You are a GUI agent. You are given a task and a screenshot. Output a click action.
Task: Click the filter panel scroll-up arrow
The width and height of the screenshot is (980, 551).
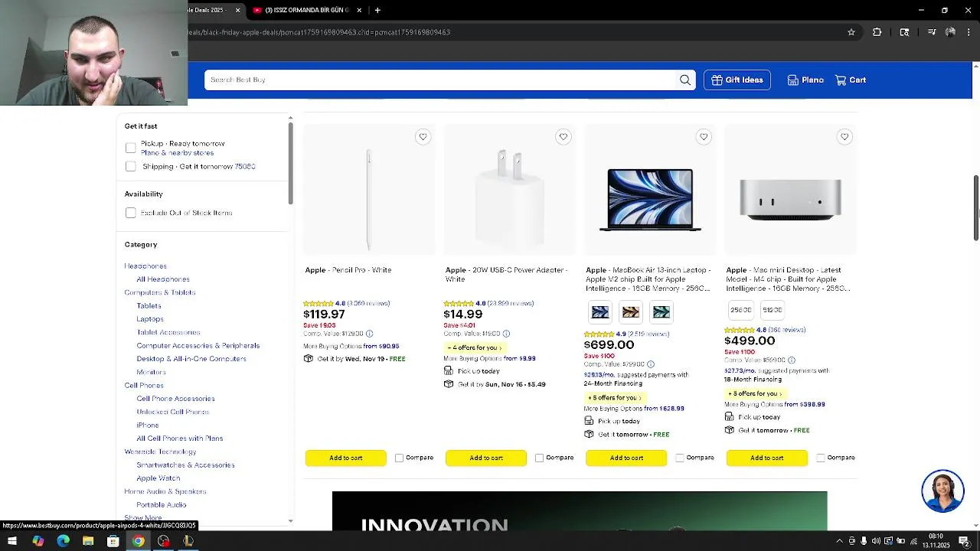pyautogui.click(x=290, y=118)
